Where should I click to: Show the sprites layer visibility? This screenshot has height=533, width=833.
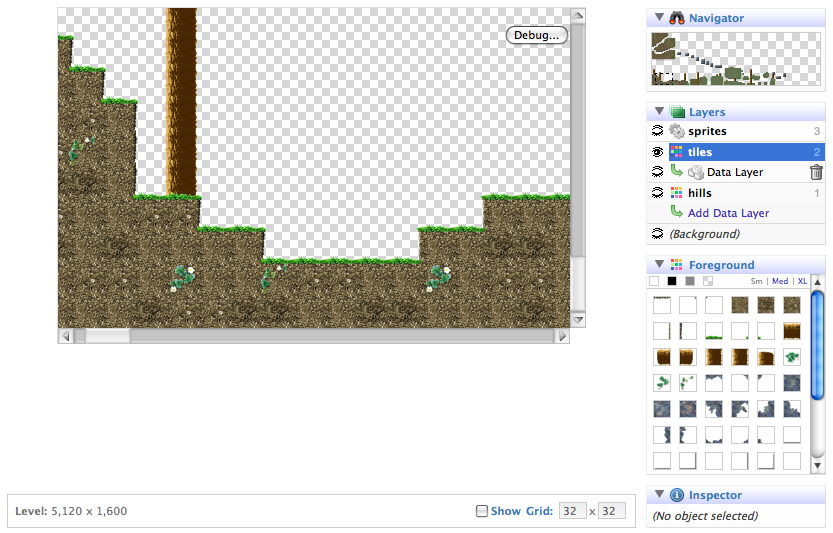(x=658, y=132)
